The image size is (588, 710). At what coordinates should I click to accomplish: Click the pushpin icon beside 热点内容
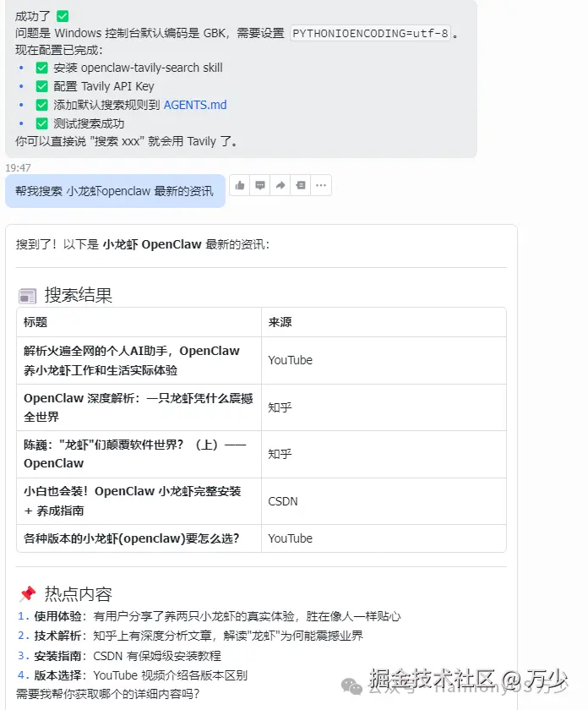pyautogui.click(x=28, y=593)
